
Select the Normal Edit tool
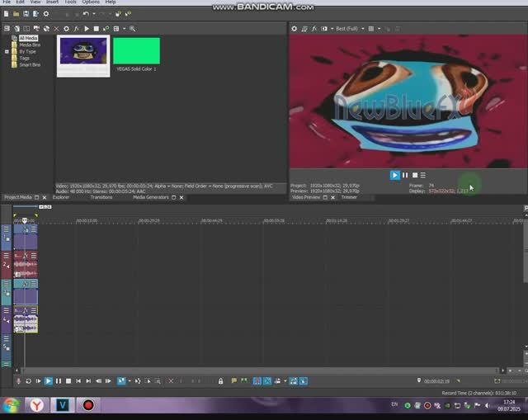click(x=121, y=381)
